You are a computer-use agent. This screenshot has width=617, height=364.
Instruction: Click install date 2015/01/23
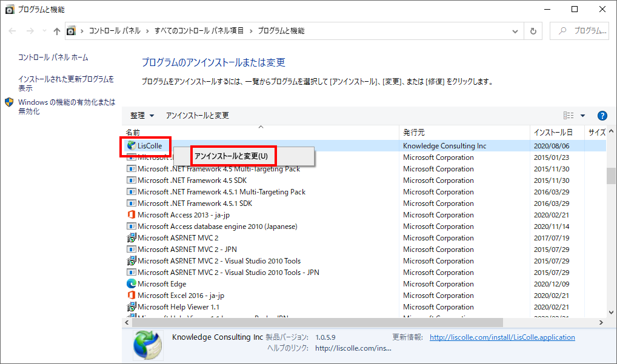tap(552, 157)
